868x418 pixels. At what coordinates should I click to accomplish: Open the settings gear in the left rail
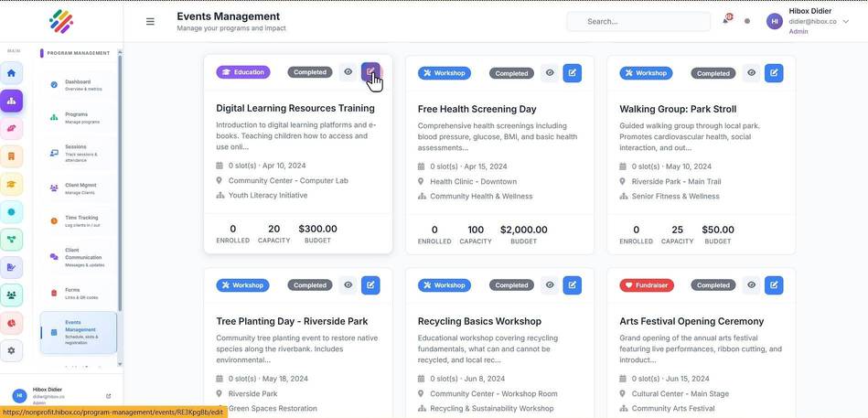pos(12,350)
